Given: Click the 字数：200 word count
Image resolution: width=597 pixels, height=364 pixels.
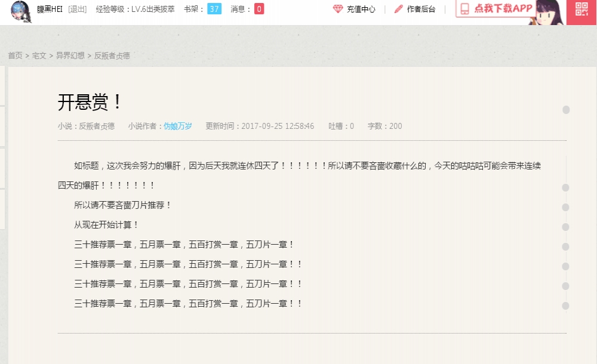Looking at the screenshot, I should coord(384,126).
